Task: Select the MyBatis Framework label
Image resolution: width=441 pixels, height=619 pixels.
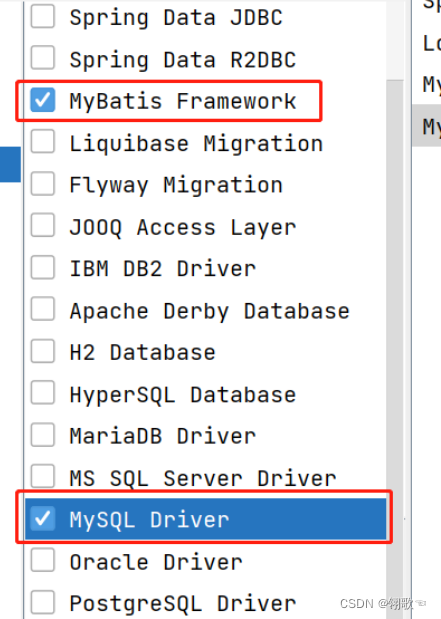Action: pyautogui.click(x=183, y=101)
